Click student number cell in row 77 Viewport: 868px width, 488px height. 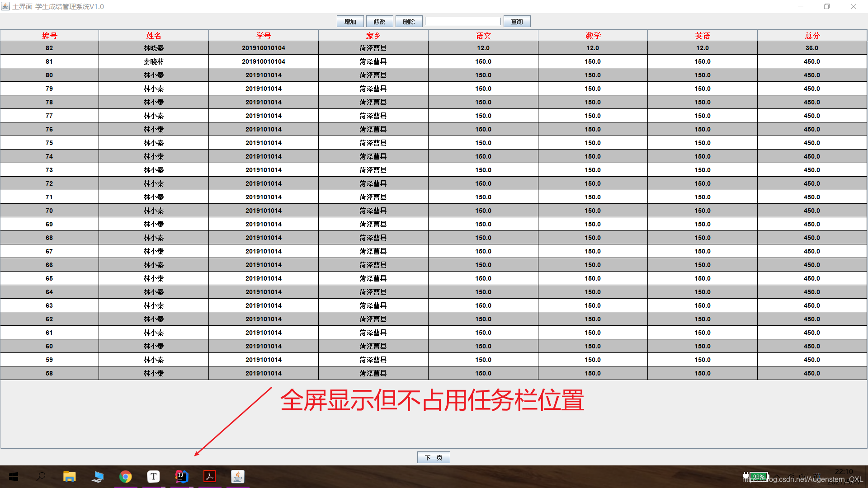pyautogui.click(x=264, y=116)
